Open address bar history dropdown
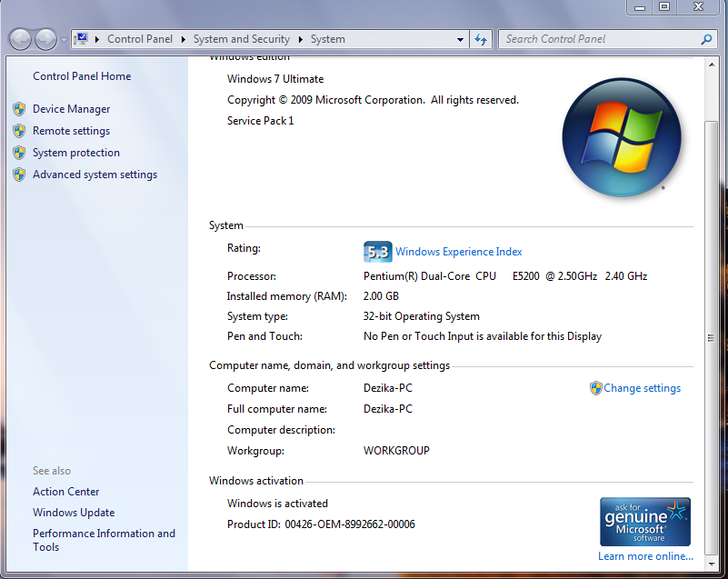This screenshot has width=728, height=579. [x=460, y=39]
